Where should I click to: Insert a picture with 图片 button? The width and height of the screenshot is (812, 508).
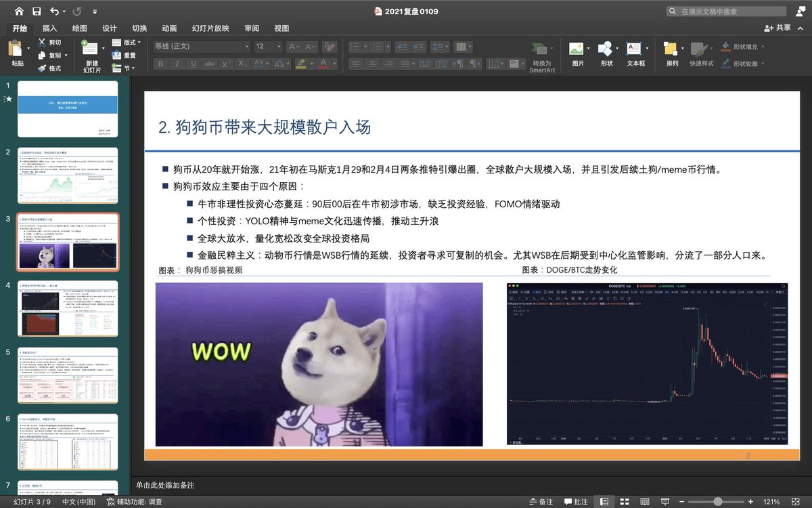tap(578, 54)
